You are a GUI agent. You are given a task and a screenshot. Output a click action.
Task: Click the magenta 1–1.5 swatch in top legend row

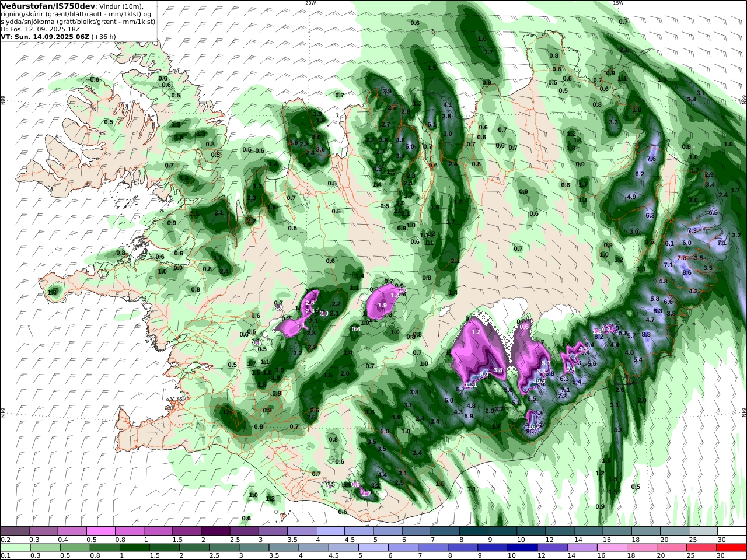point(158,531)
